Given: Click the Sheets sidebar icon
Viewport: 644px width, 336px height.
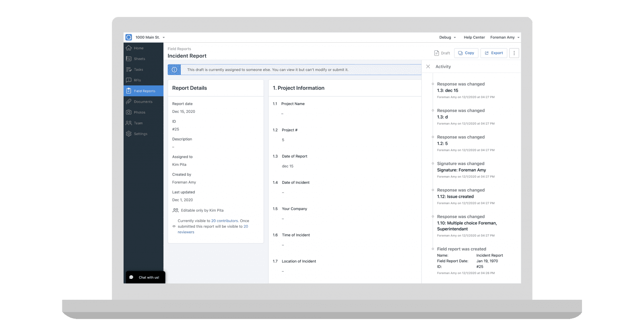Looking at the screenshot, I should click(129, 59).
